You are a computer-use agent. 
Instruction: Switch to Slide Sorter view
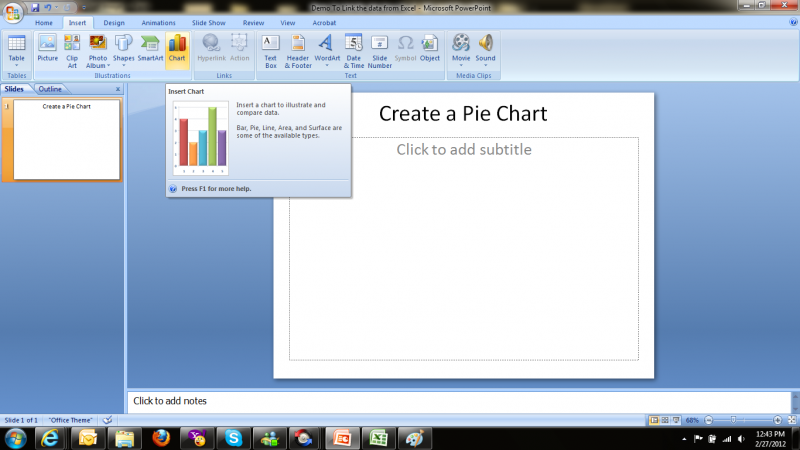pos(667,420)
